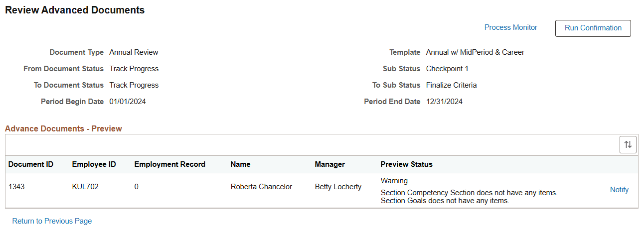Click the Finalize Criteria sub status value
This screenshot has width=644, height=236.
click(x=451, y=85)
